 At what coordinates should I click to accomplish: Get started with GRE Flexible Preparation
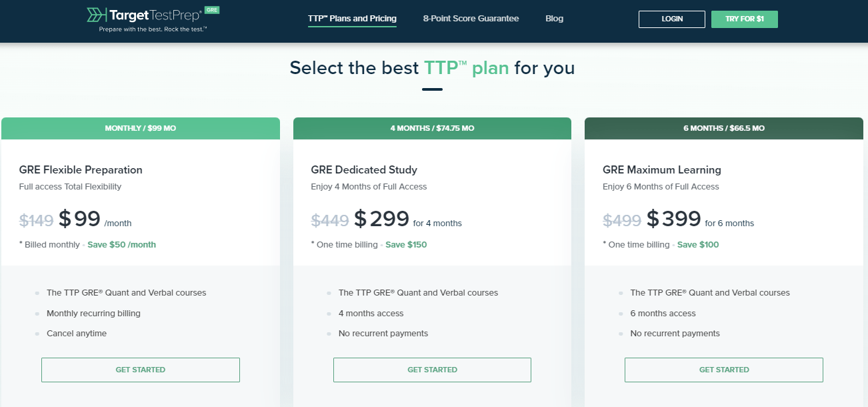click(x=140, y=370)
